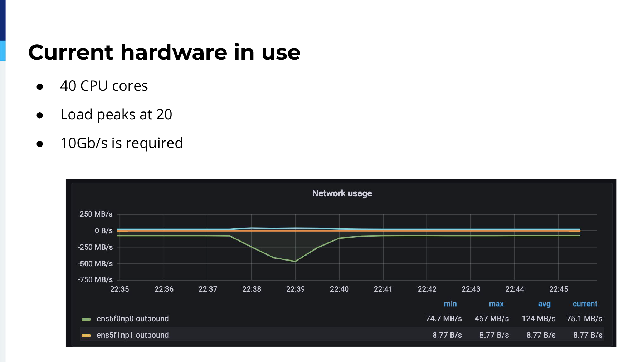
Task: Click the '22:37' time axis label
Action: tap(208, 289)
